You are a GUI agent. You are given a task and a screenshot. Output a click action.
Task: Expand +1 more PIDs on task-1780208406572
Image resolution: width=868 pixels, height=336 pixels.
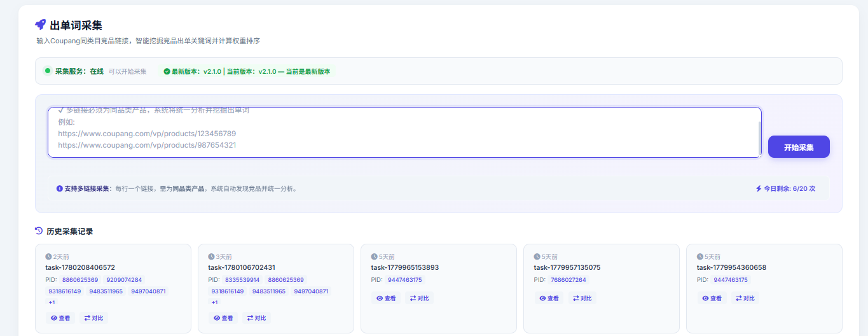(52, 302)
